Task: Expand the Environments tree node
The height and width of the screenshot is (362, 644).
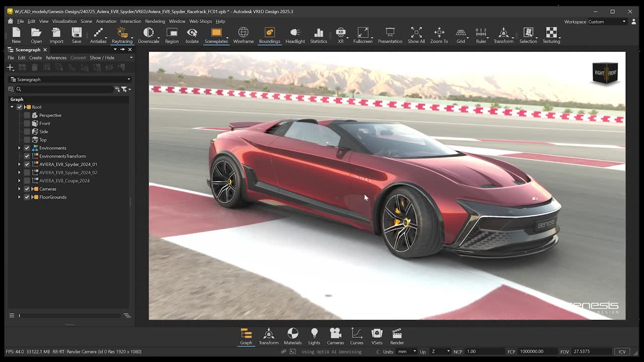Action: click(x=19, y=148)
